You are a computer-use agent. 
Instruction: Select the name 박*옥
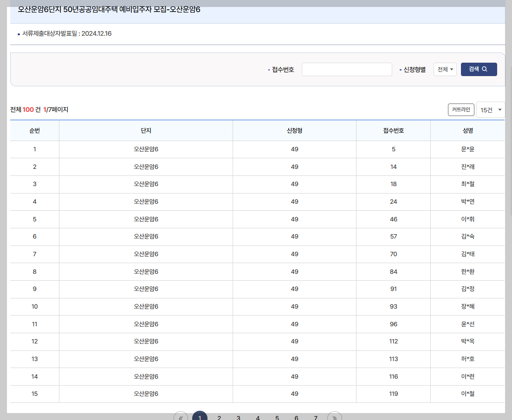click(467, 342)
